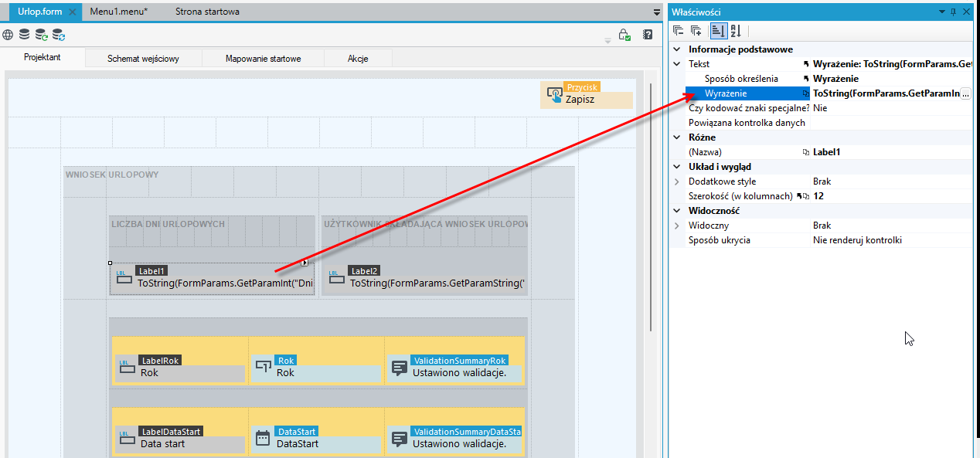This screenshot has width=980, height=458.
Task: Switch properties to categorized view
Action: tap(718, 31)
